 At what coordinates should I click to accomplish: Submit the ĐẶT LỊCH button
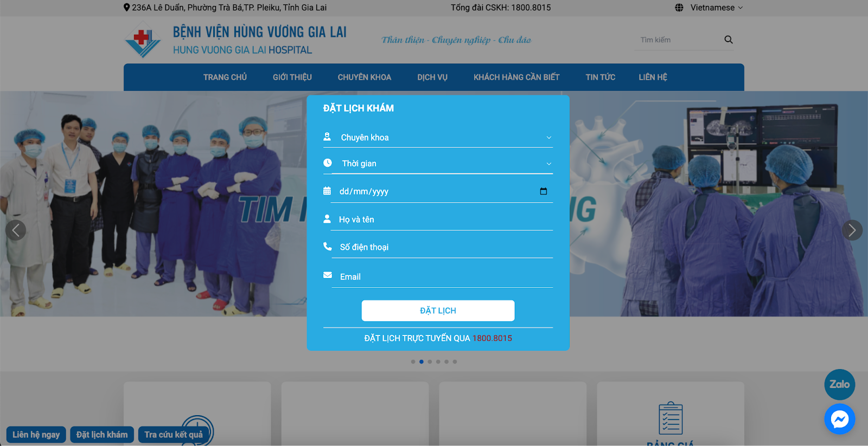click(438, 311)
